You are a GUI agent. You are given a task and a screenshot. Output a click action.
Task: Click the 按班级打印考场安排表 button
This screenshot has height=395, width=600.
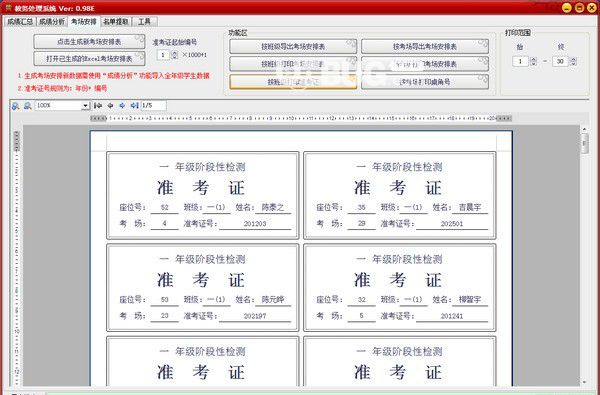[293, 64]
